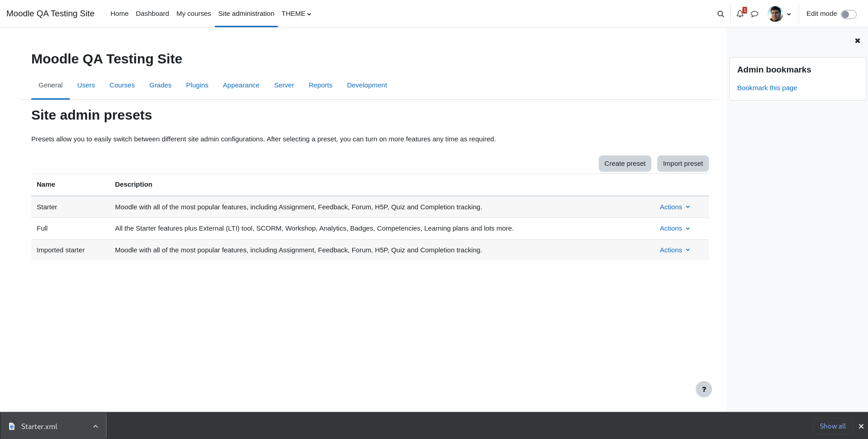This screenshot has width=868, height=439.
Task: Switch to the Development tab
Action: pyautogui.click(x=367, y=85)
